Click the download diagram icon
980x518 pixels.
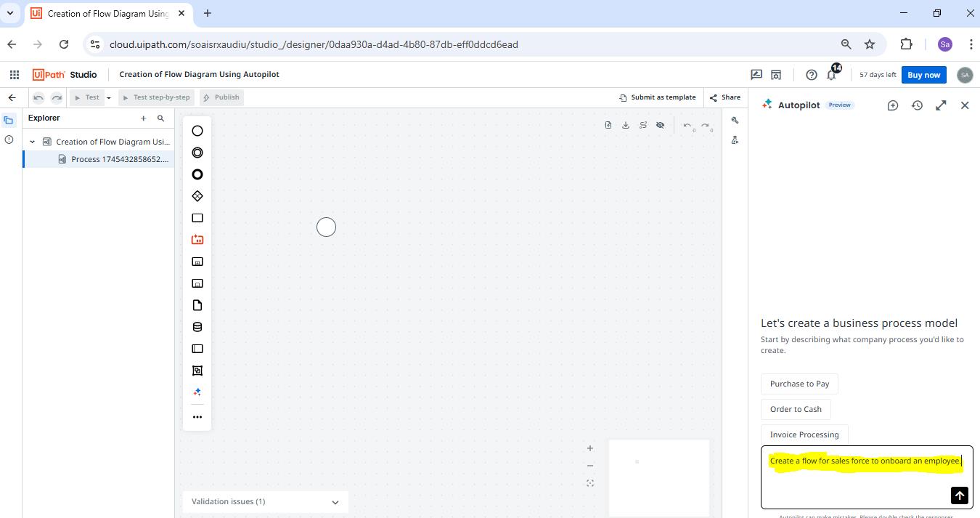point(626,125)
